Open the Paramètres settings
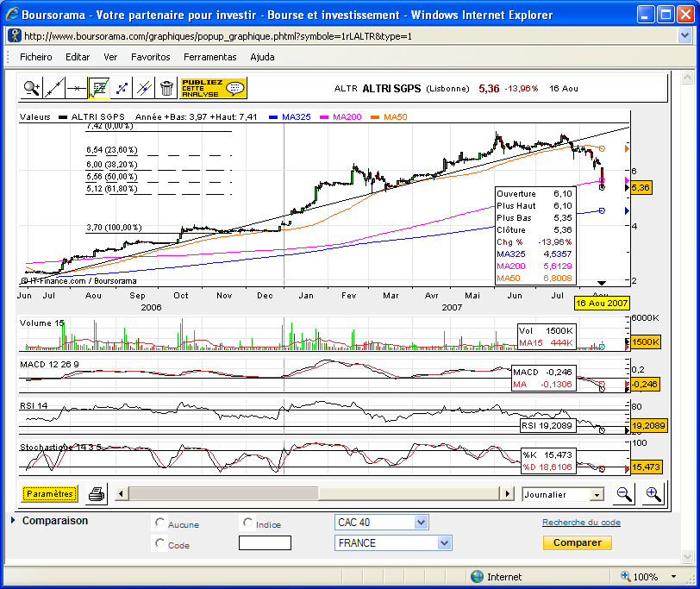 pos(49,494)
